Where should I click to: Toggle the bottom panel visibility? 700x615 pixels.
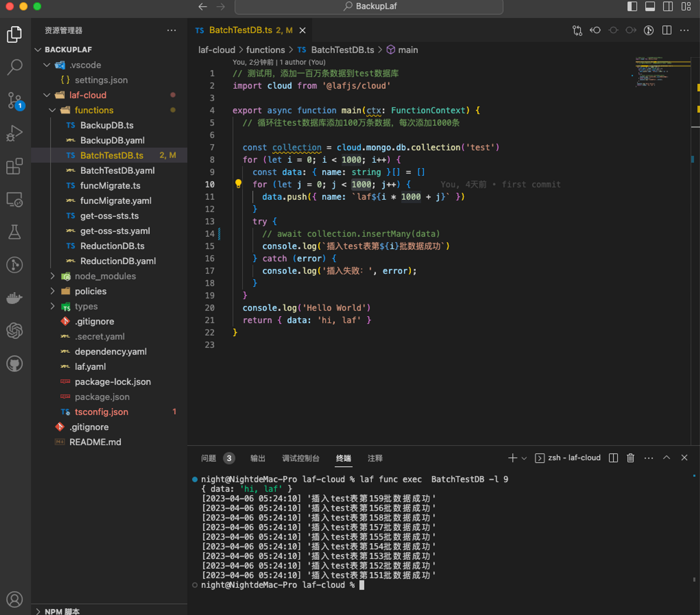[x=650, y=6]
